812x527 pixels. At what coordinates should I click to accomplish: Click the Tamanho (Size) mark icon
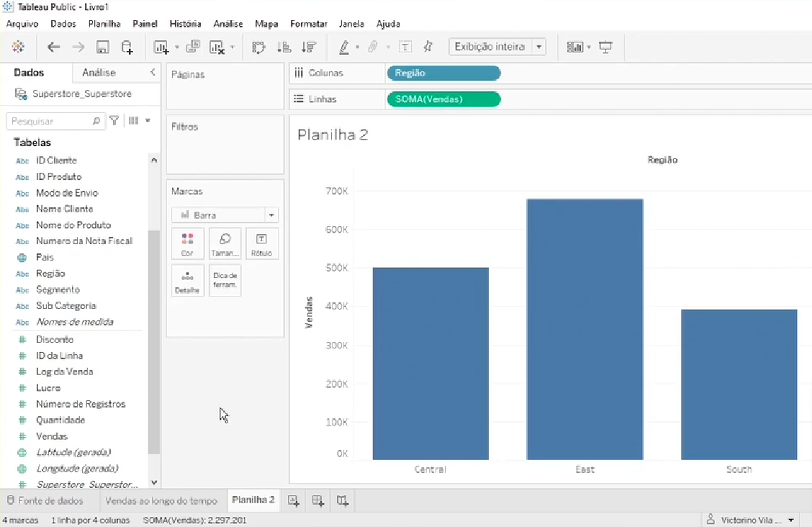tap(225, 243)
